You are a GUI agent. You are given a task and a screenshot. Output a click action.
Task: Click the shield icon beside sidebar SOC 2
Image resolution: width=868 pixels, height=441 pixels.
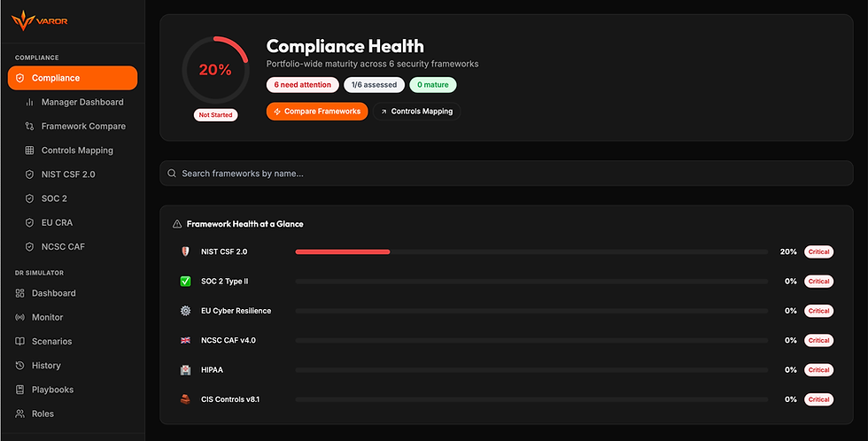30,198
